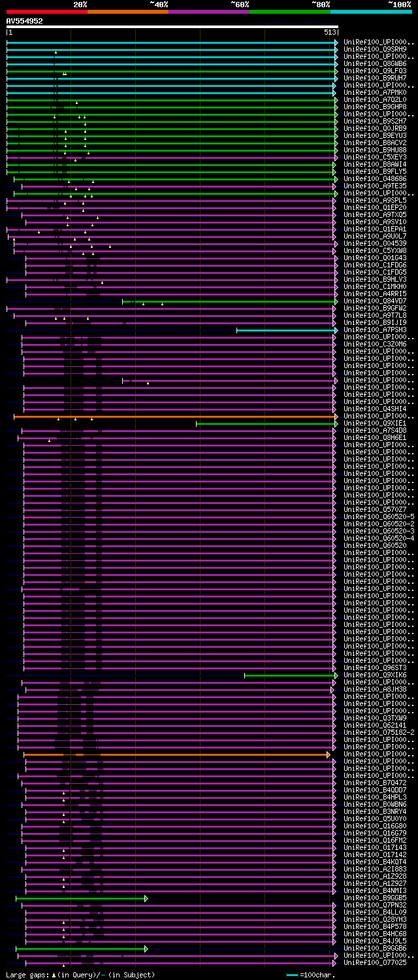Image resolution: width=418 pixels, height=980 pixels.
Task: Click the UniRef100_A7PMK0 hit label
Action: coord(375,92)
